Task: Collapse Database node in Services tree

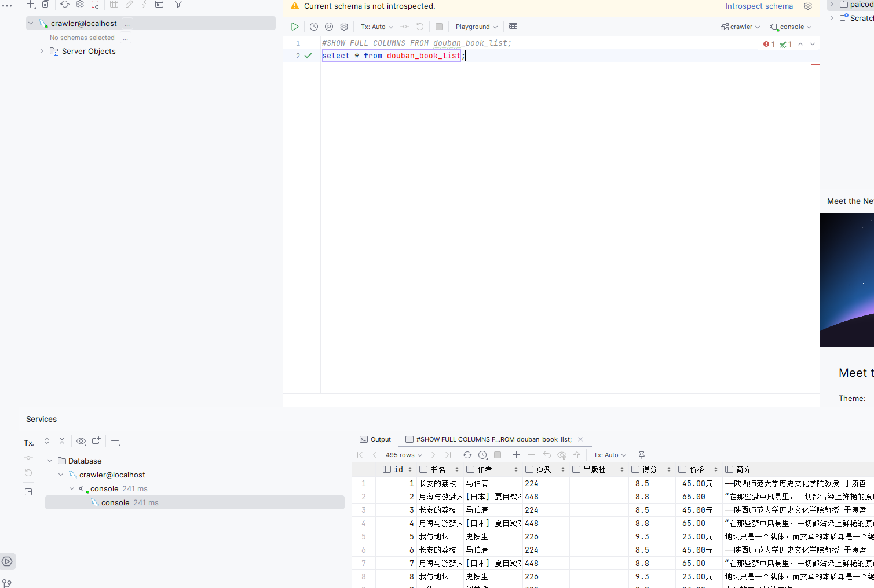Action: pyautogui.click(x=50, y=461)
